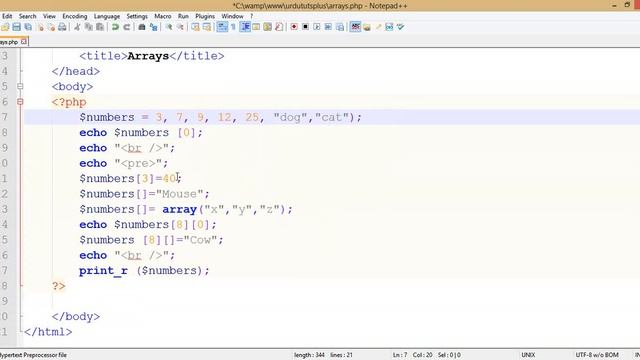Click the word Arrays in title tag
This screenshot has width=640, height=360.
click(x=148, y=56)
